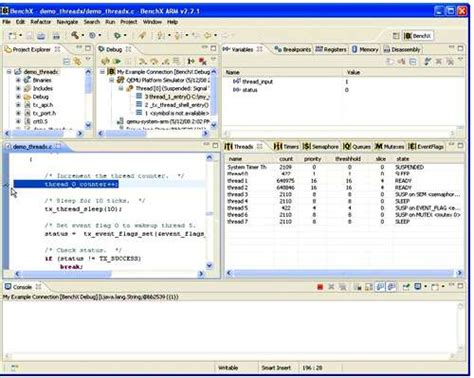The width and height of the screenshot is (474, 378).
Task: Click the Build hammer icon
Action: (x=75, y=35)
